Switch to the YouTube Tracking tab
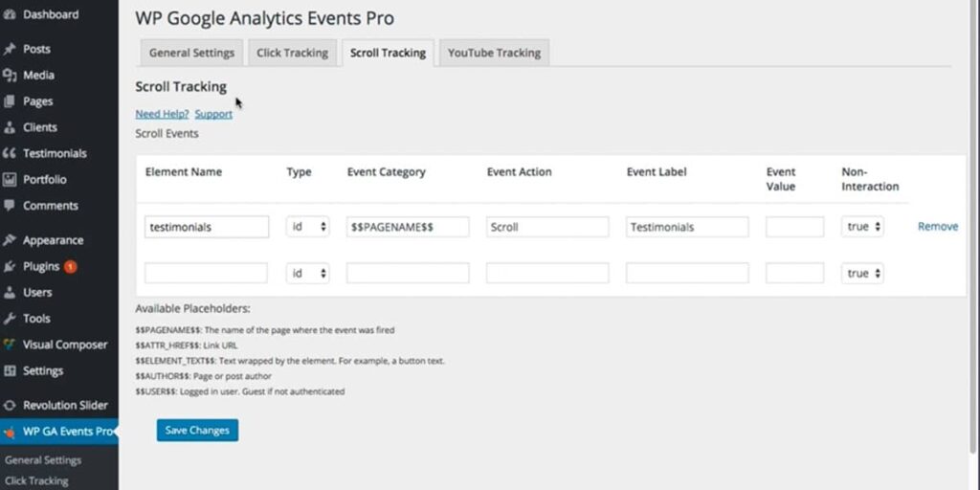980x490 pixels. point(495,54)
